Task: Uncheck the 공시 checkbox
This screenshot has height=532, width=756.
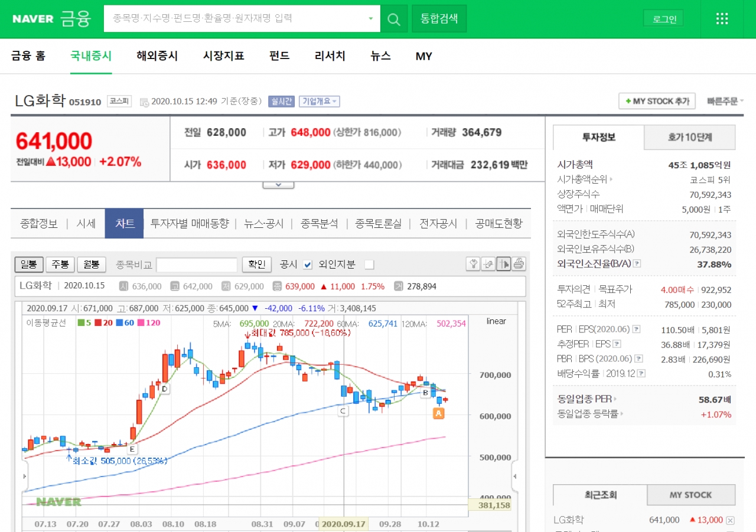Action: pos(307,265)
